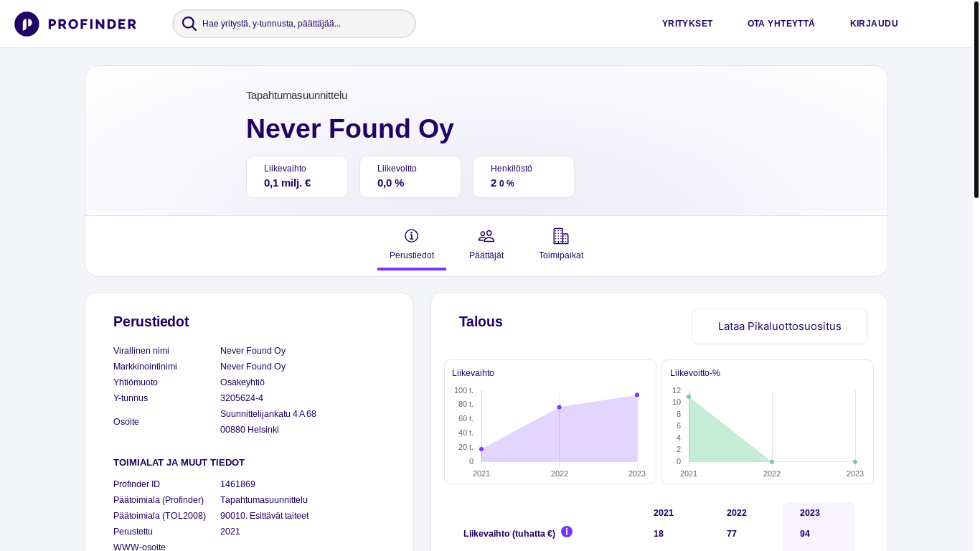Open the YRITYKSET menu item
The height and width of the screenshot is (551, 980).
click(687, 24)
